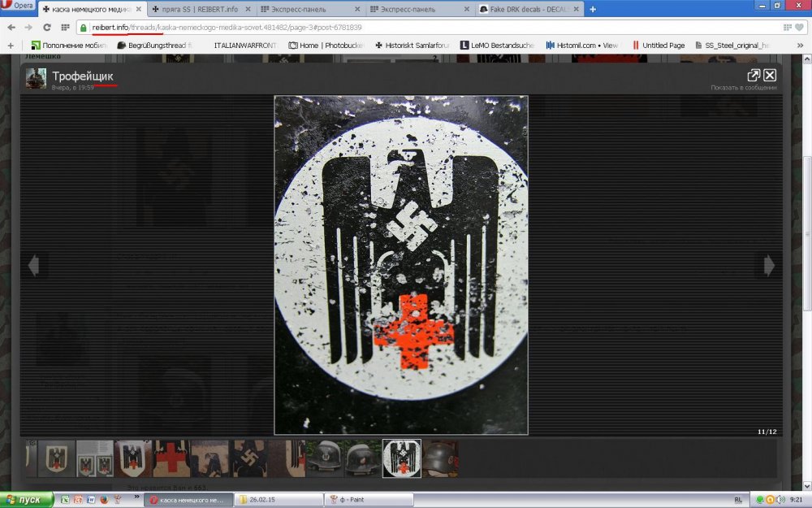The height and width of the screenshot is (508, 812).
Task: Click the 'Показать в сообщении' link
Action: pos(743,88)
